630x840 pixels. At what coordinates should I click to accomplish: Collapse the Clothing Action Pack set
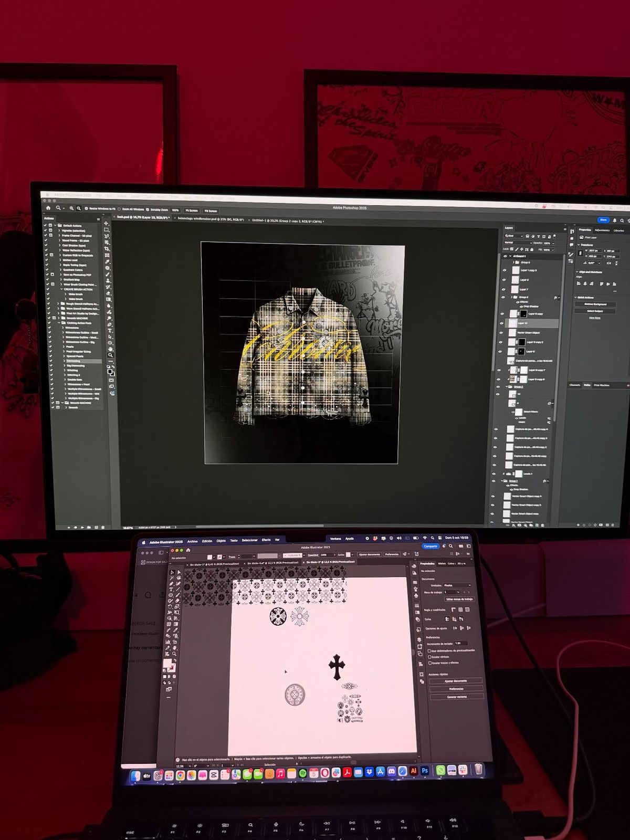[x=59, y=322]
